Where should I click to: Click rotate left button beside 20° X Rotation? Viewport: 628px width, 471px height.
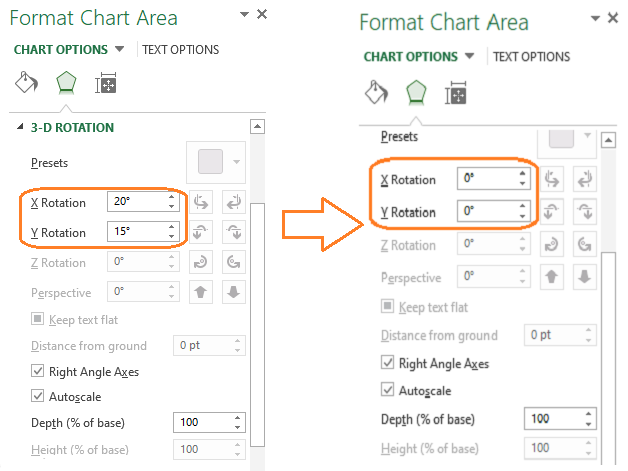[x=201, y=202]
